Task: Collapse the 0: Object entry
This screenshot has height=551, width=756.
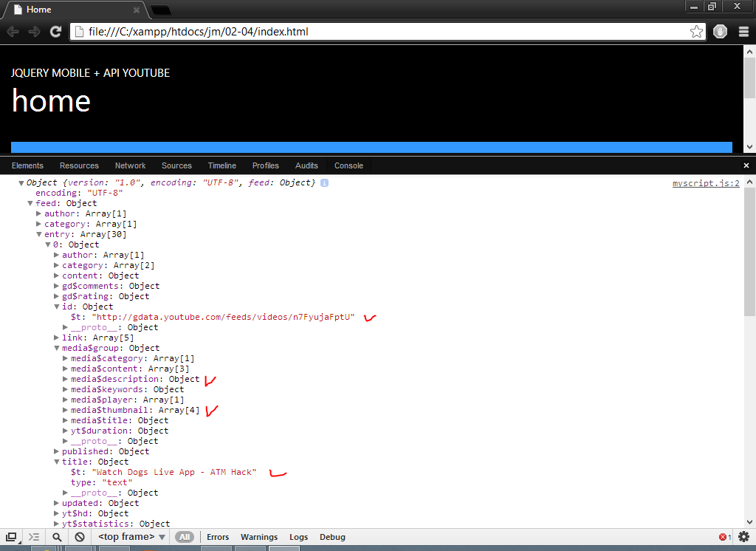Action: 48,245
